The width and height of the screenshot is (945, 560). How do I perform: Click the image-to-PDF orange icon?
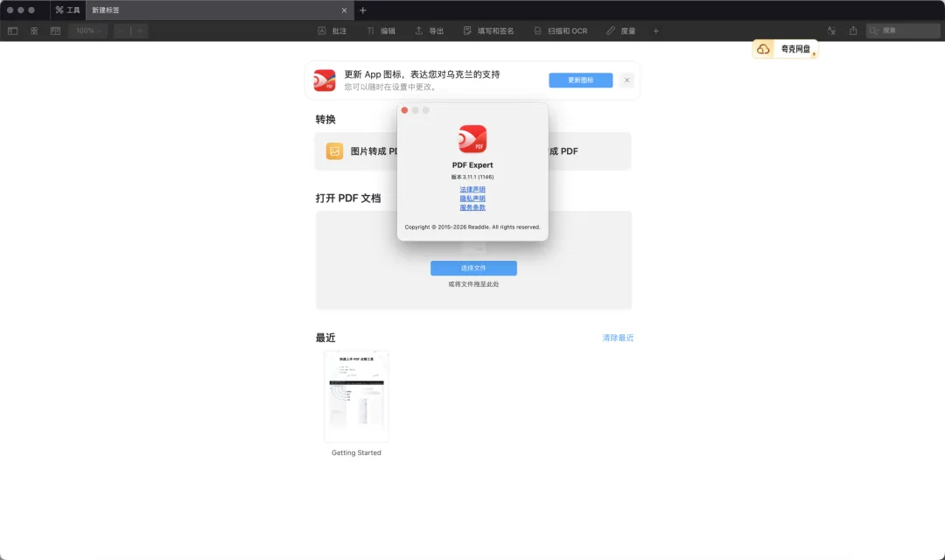[x=334, y=151]
